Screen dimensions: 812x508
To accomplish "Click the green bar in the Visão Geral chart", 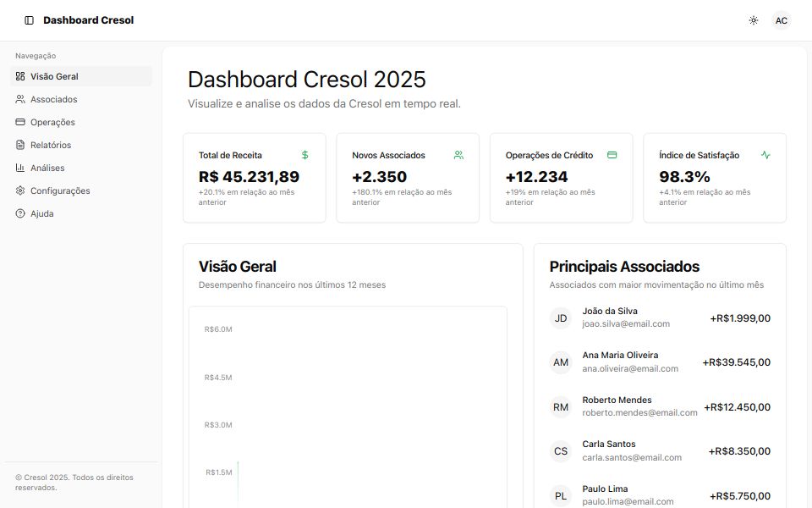I will (238, 481).
